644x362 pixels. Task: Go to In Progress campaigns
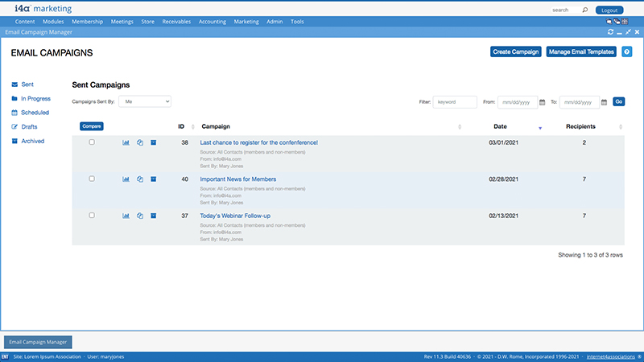coord(35,98)
